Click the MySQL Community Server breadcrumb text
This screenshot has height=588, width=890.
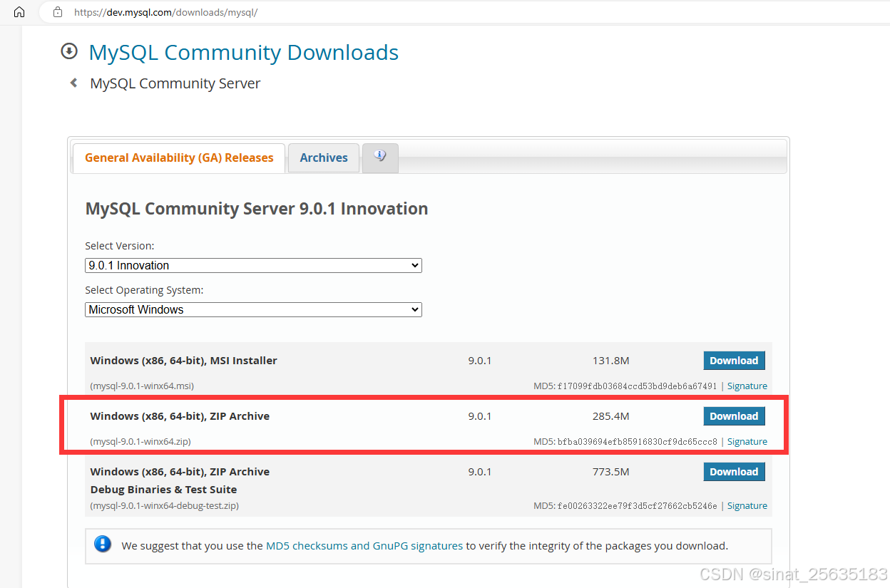tap(175, 83)
